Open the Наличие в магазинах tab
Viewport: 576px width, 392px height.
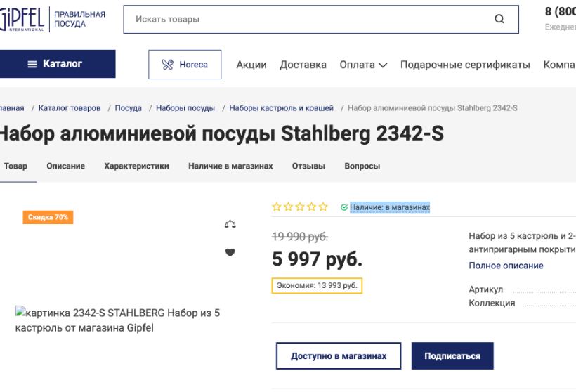click(230, 166)
